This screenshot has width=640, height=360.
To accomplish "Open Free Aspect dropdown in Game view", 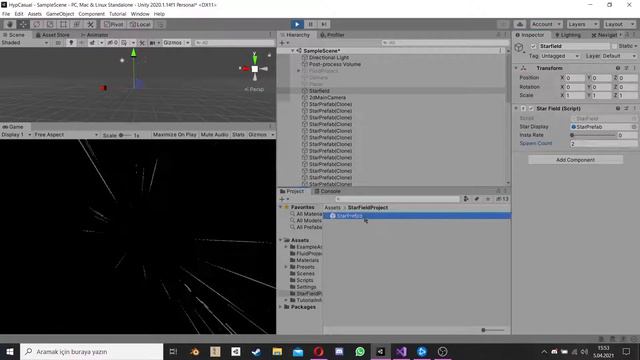I will coord(66,135).
